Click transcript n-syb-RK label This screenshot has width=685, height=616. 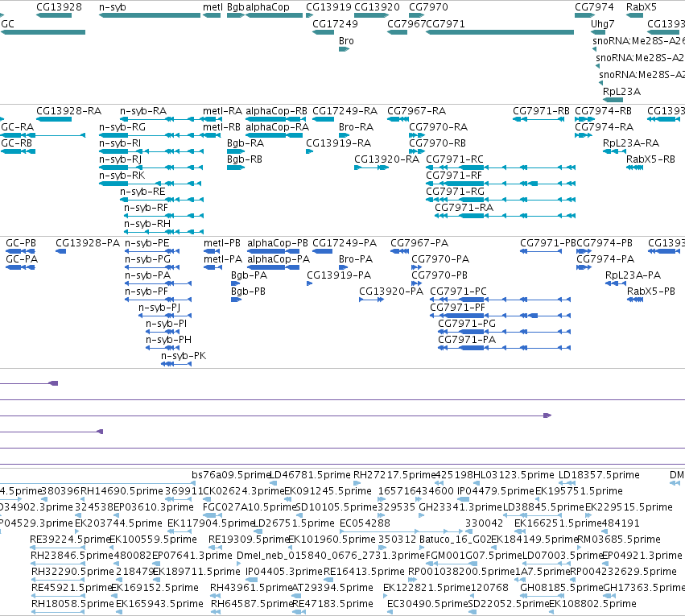tap(122, 176)
